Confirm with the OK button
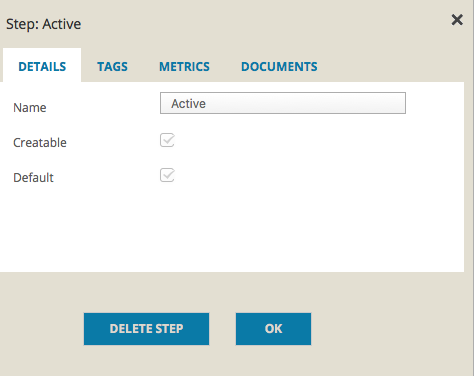This screenshot has width=474, height=376. (273, 329)
